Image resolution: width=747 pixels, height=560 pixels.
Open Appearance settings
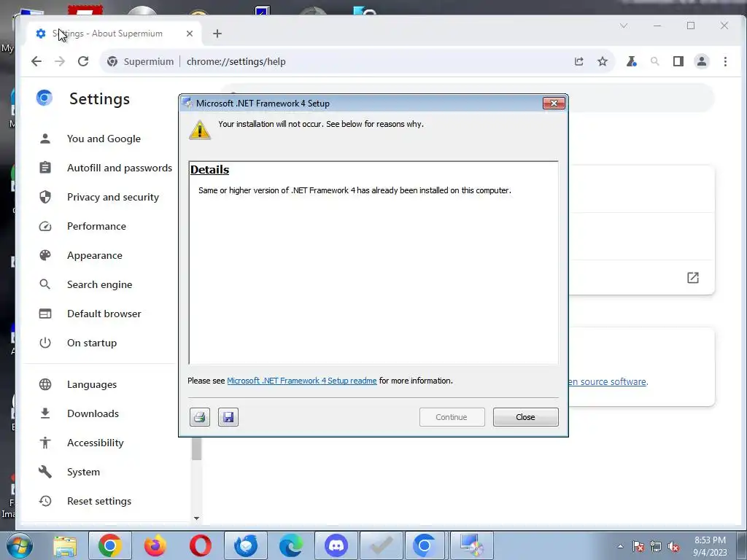pyautogui.click(x=94, y=255)
